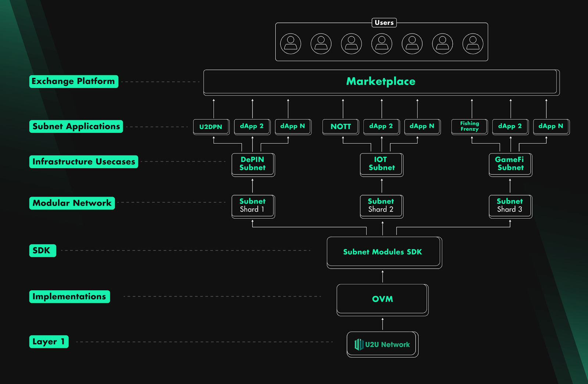Click the Marketplace box
The image size is (588, 384).
[381, 82]
